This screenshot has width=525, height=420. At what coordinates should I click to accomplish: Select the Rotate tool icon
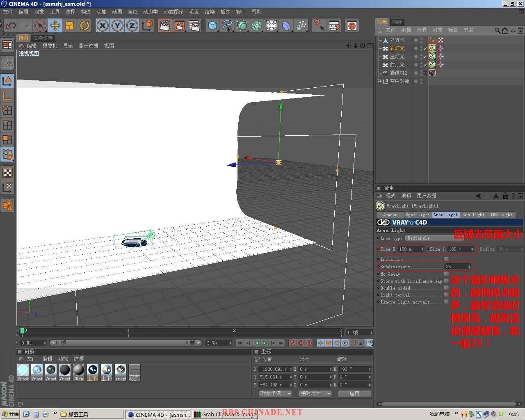coord(84,26)
